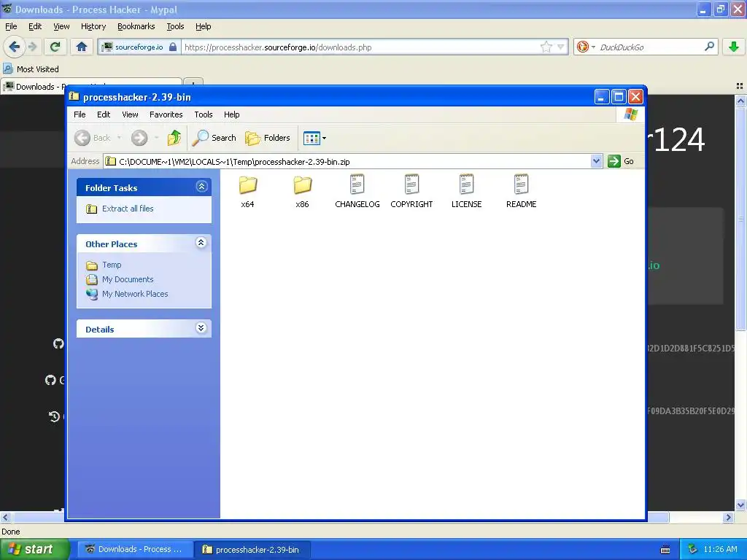The height and width of the screenshot is (560, 747).
Task: Open Explorer Tools menu
Action: (x=204, y=114)
